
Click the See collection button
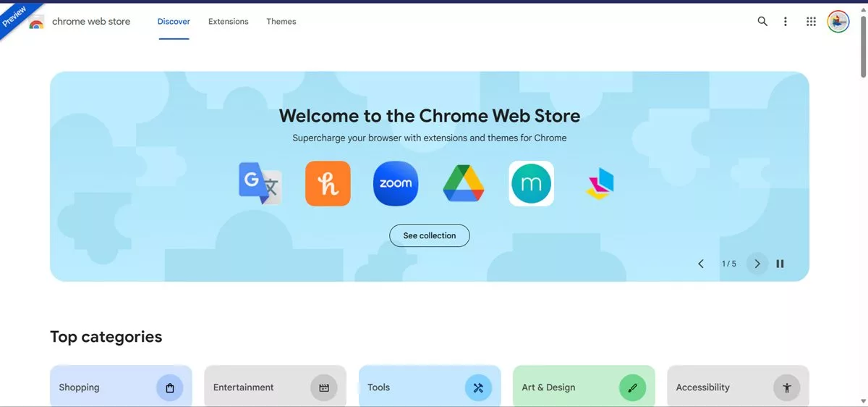point(430,235)
